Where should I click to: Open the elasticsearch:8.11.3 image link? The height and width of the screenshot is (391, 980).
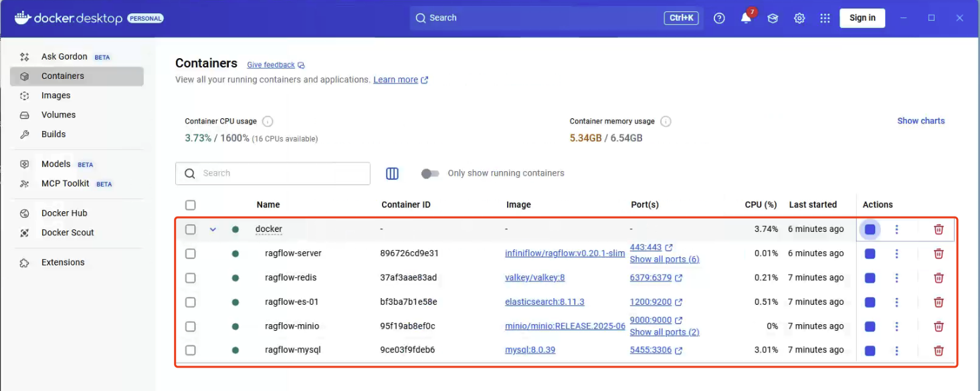(545, 302)
